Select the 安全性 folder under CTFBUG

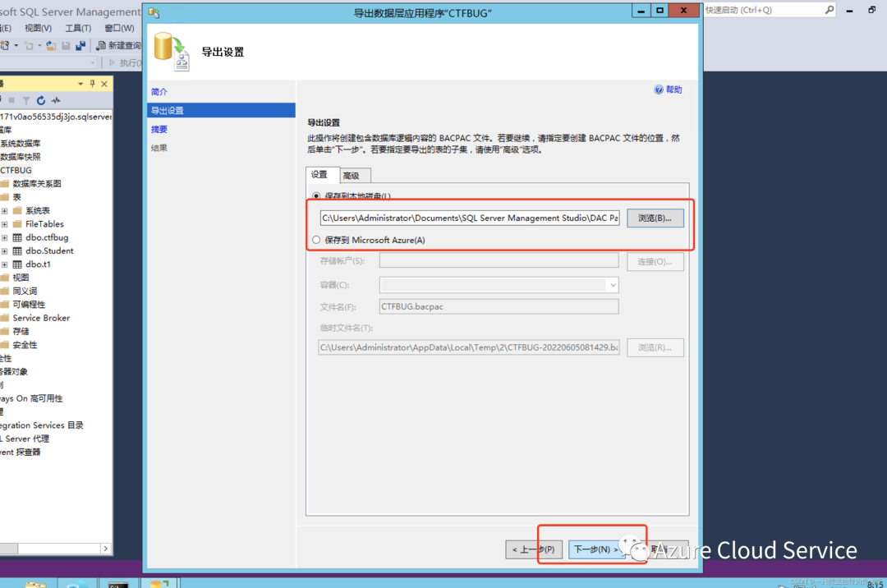point(25,345)
